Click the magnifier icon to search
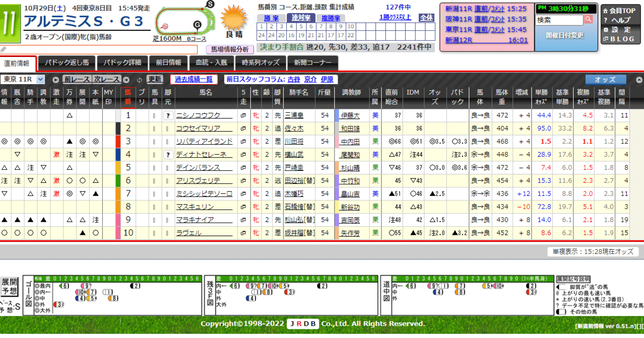The height and width of the screenshot is (338, 644). pos(588,20)
